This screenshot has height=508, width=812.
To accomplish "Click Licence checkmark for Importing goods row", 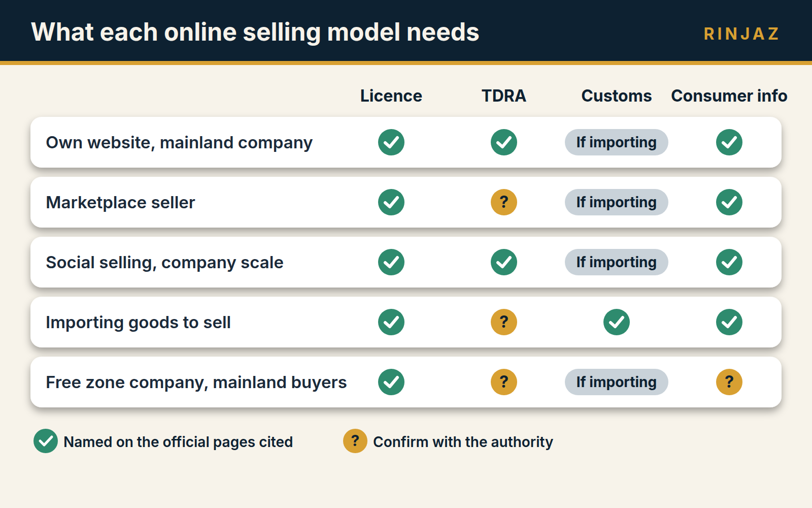I will point(391,322).
